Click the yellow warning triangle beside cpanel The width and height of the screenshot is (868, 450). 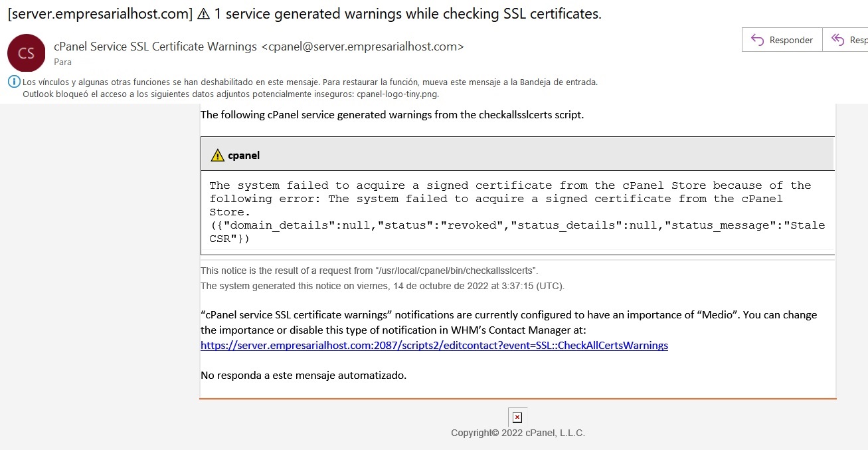(217, 154)
